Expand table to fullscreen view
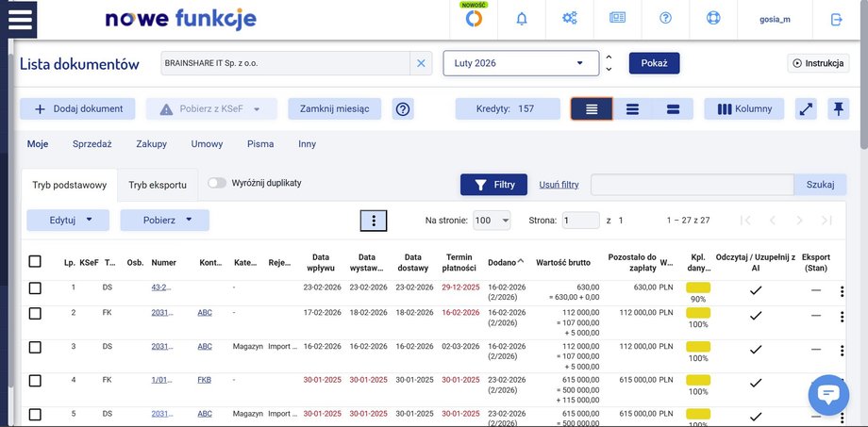 806,109
